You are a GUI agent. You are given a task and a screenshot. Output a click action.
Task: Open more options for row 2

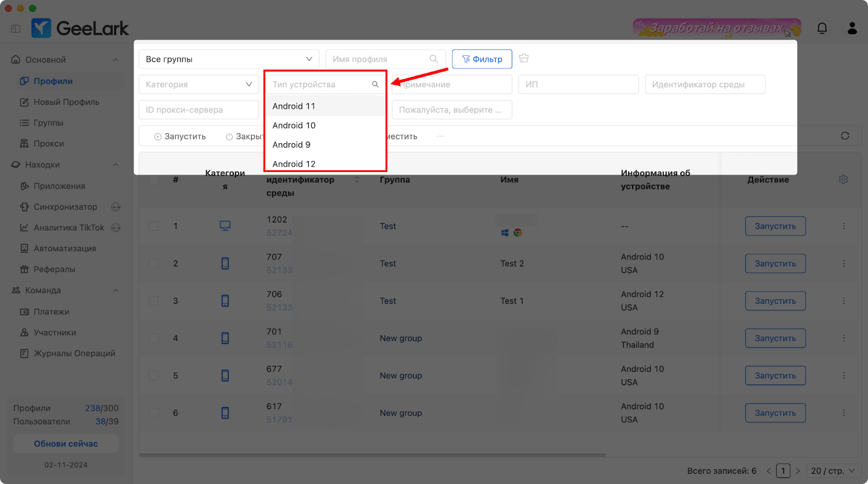coord(844,264)
